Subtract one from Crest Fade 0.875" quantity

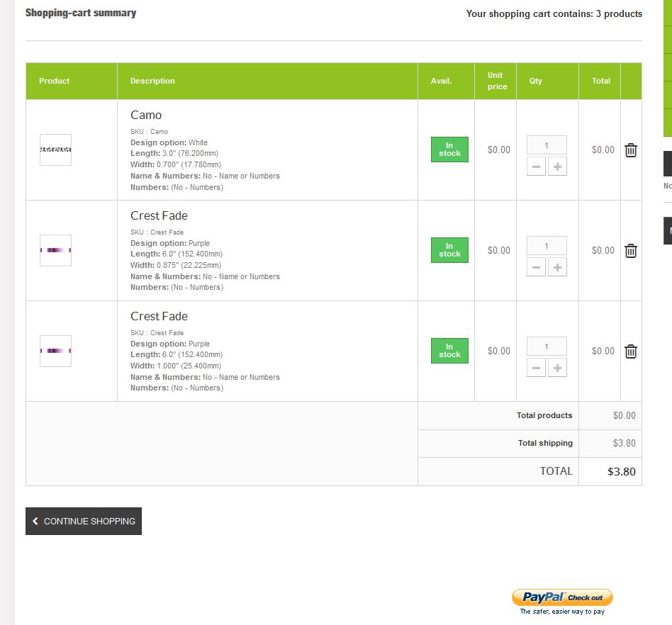tap(537, 268)
